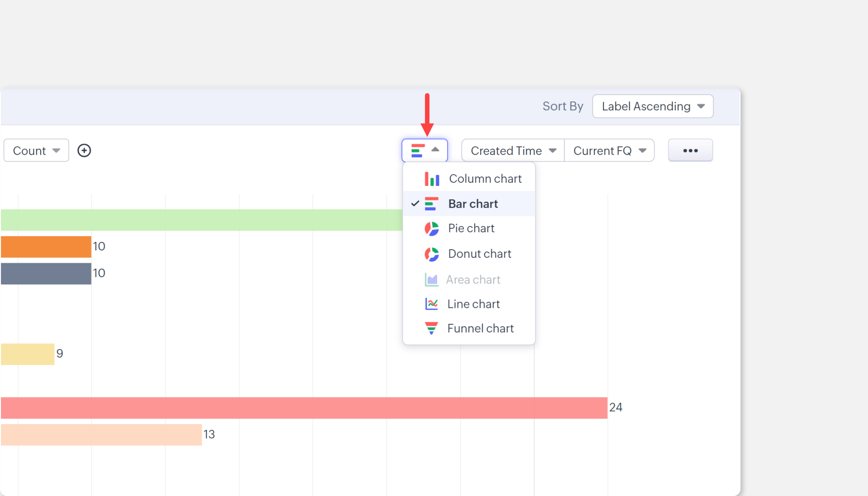The width and height of the screenshot is (868, 496).
Task: Click the Line chart icon
Action: tap(431, 304)
